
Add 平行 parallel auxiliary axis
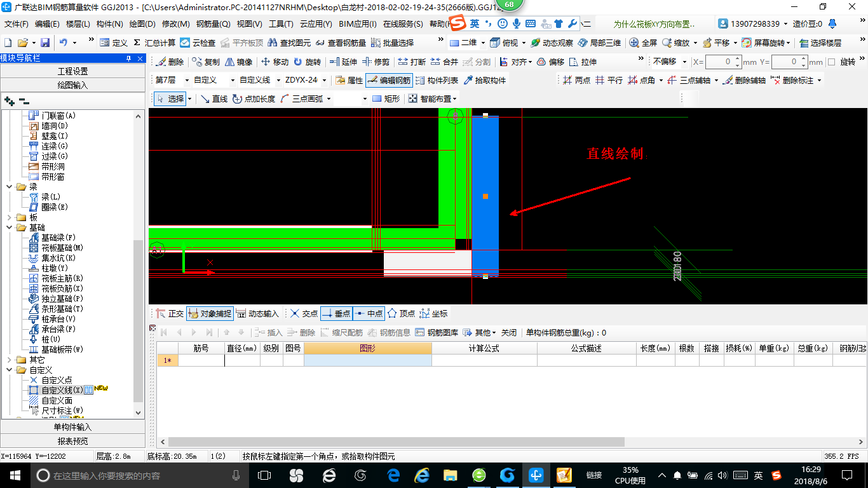pyautogui.click(x=609, y=81)
